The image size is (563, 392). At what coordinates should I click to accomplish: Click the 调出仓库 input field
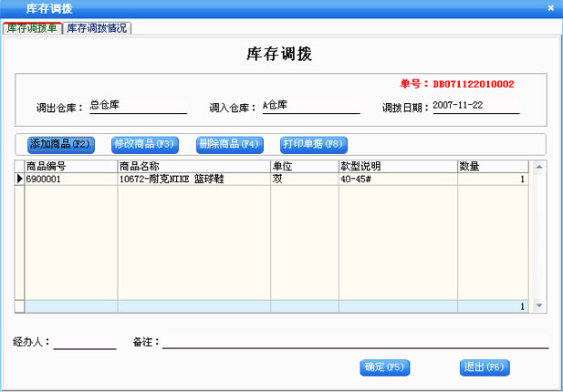click(137, 106)
